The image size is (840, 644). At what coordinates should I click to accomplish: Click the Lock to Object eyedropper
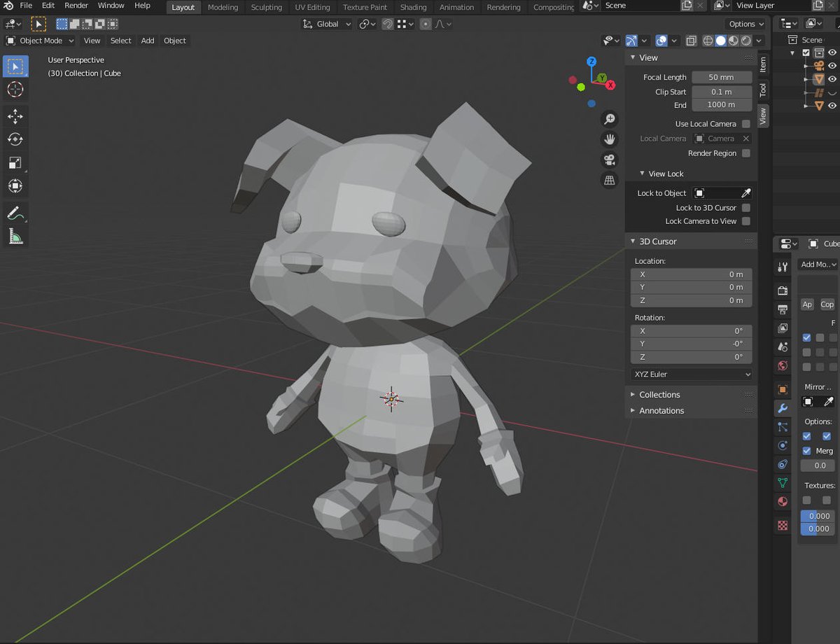click(x=746, y=193)
